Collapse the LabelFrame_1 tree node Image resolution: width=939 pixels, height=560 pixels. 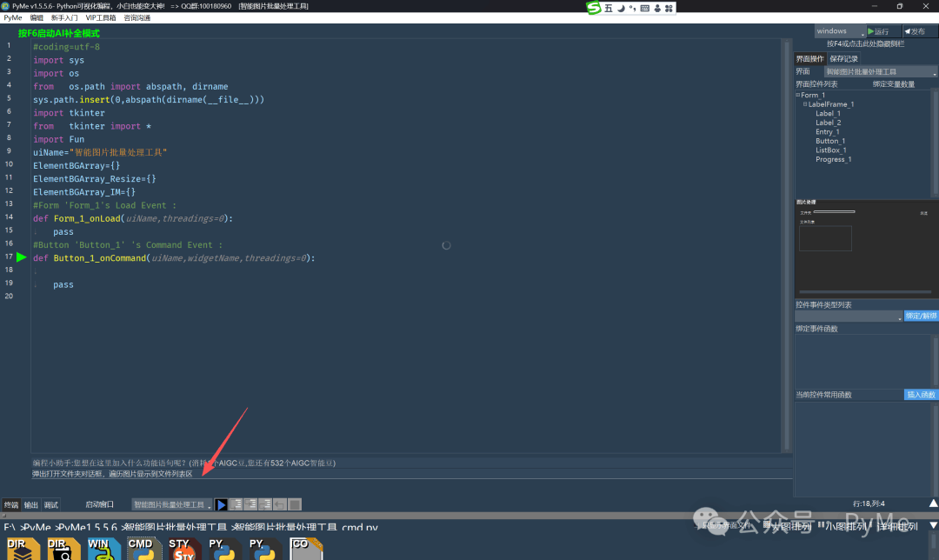click(805, 104)
